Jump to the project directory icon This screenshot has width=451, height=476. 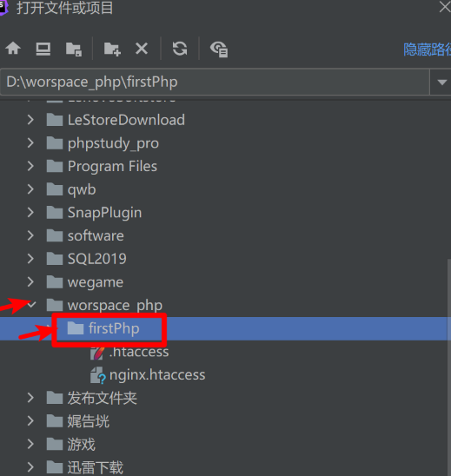pyautogui.click(x=74, y=50)
